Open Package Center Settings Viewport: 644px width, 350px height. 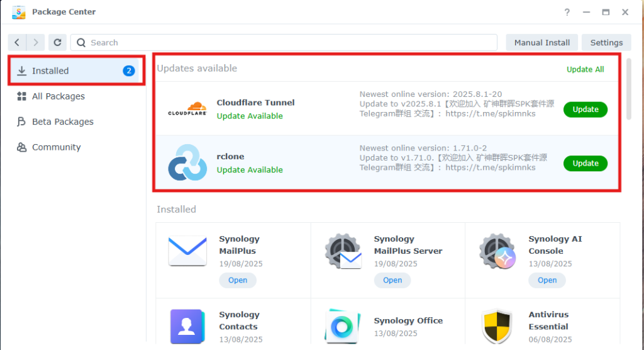coord(606,42)
